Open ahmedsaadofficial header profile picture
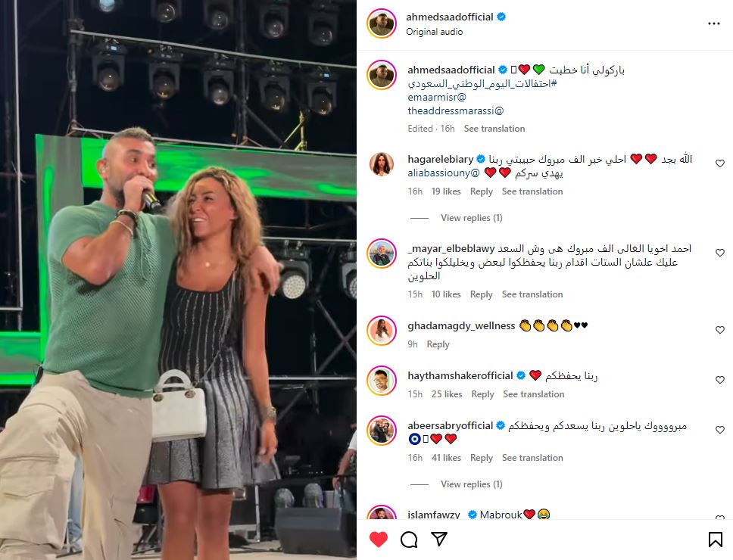This screenshot has width=733, height=560. [382, 23]
